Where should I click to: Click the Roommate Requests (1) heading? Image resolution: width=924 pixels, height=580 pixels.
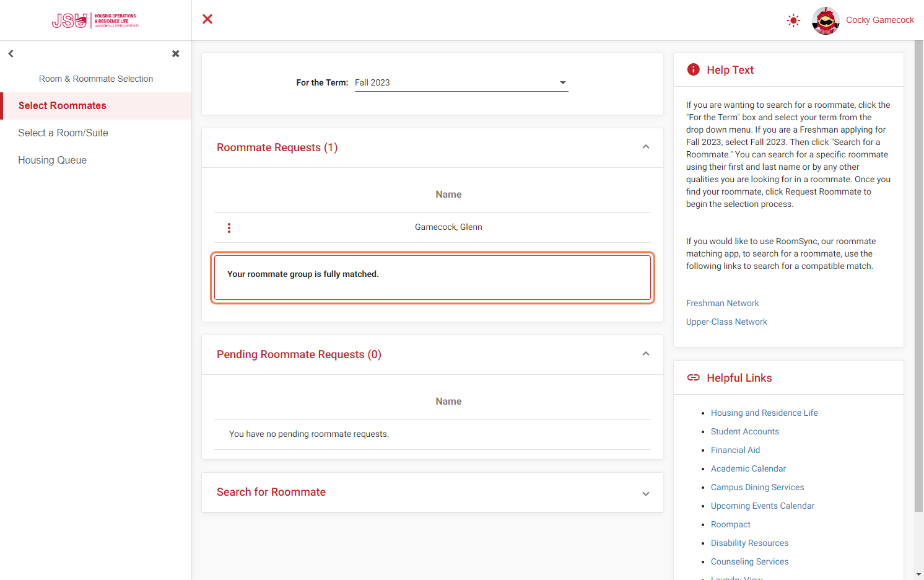[277, 147]
